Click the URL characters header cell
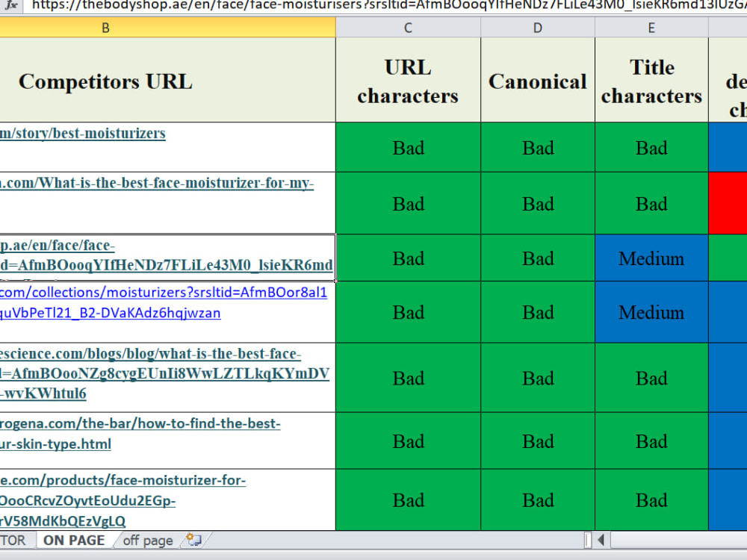The width and height of the screenshot is (747, 560). click(409, 80)
